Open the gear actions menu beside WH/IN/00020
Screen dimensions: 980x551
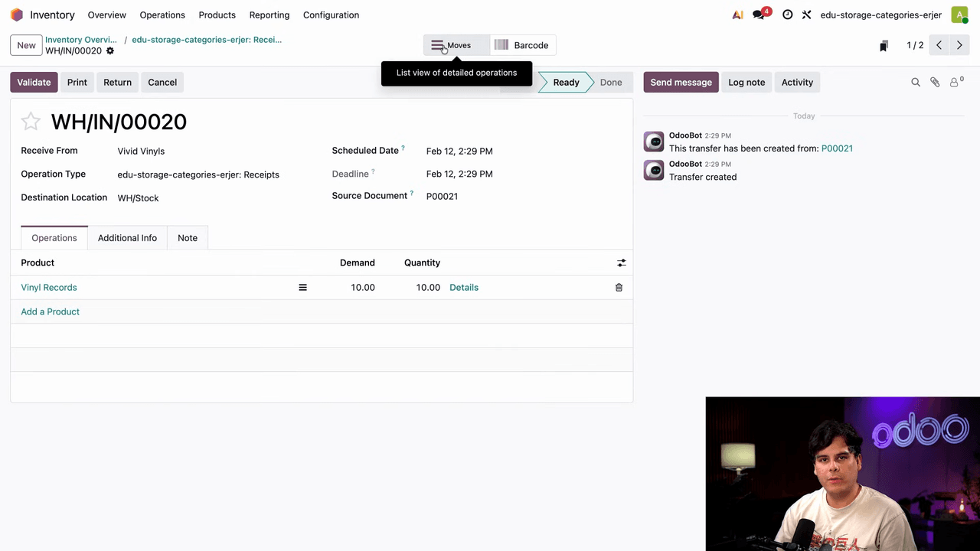coord(110,51)
